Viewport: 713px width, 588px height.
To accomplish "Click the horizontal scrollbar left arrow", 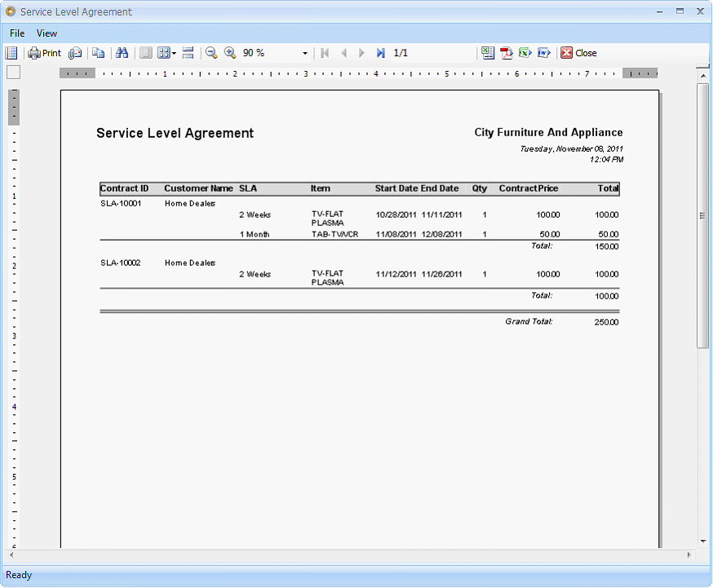I will point(11,555).
